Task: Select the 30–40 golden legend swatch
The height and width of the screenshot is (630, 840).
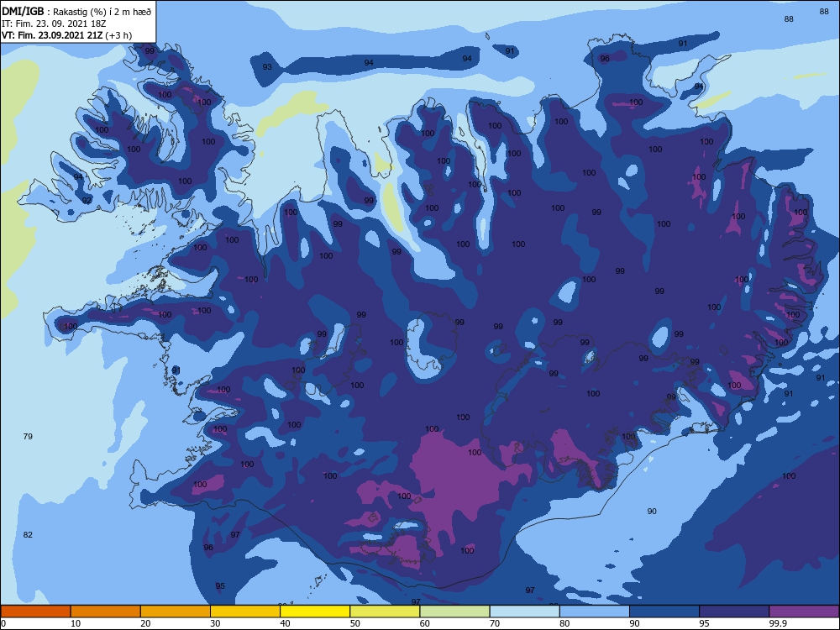Action: coord(245,612)
